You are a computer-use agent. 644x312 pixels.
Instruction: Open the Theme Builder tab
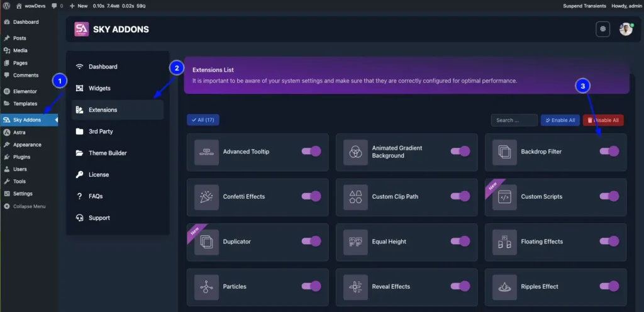118,153
